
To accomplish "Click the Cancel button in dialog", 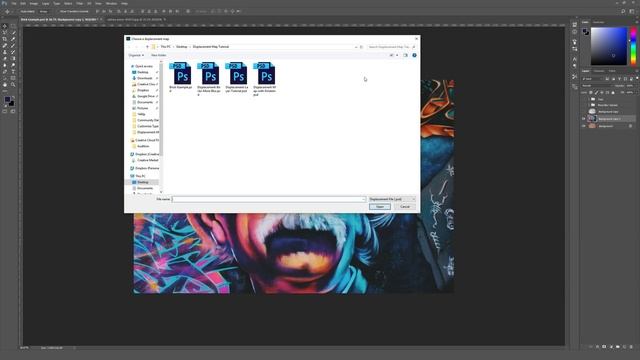I will [405, 207].
